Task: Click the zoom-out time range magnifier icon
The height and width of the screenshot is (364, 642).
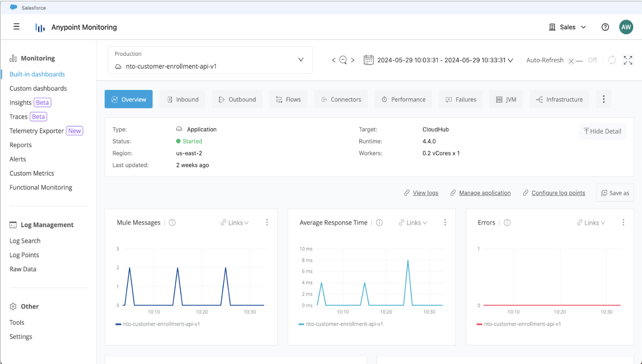Action: [x=343, y=60]
